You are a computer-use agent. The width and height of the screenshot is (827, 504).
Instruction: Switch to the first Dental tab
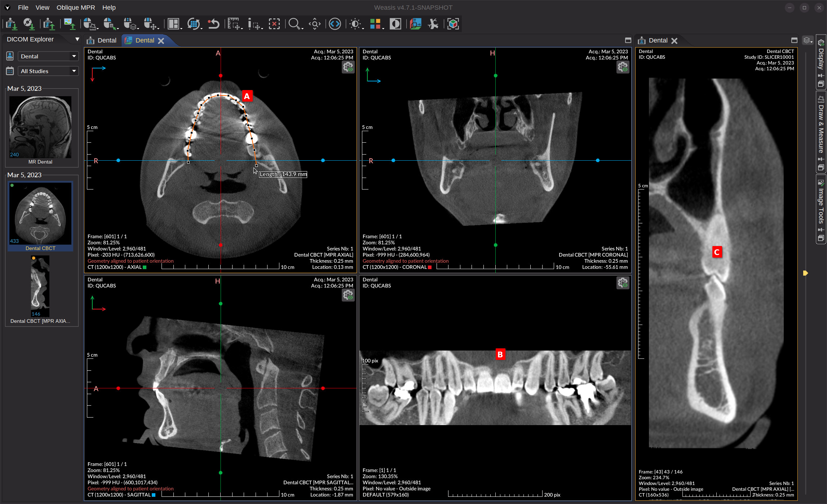tap(102, 40)
